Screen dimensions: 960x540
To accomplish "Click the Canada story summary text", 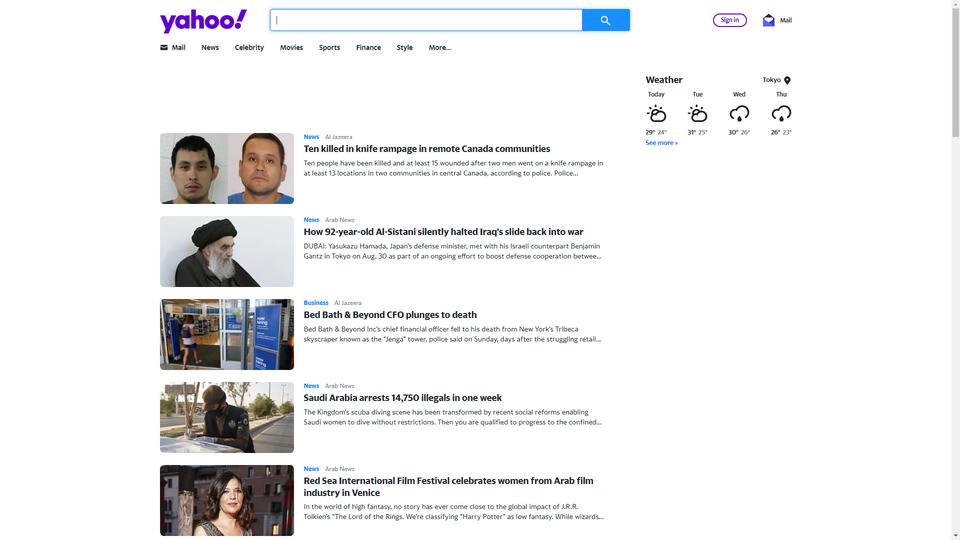I will (454, 168).
